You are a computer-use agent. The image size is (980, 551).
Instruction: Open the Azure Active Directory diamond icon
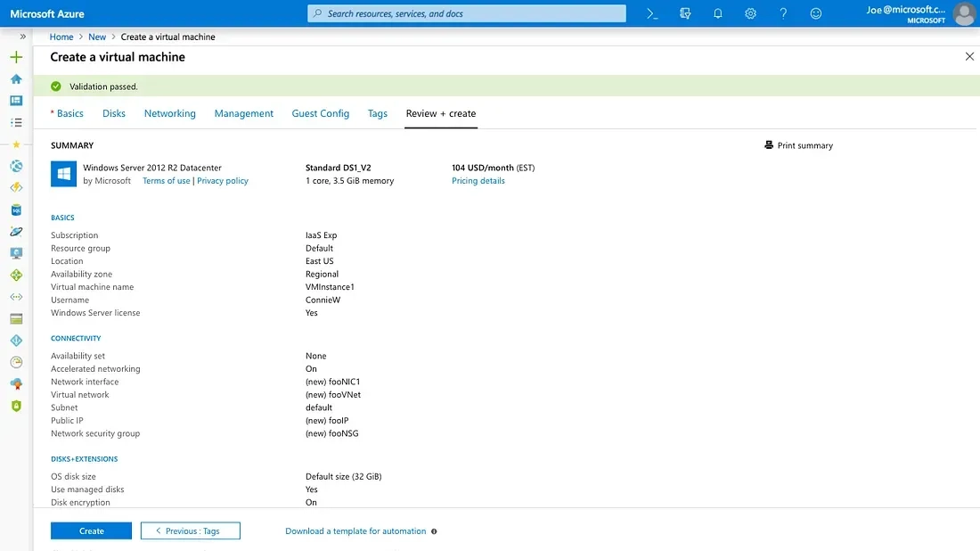pyautogui.click(x=16, y=341)
